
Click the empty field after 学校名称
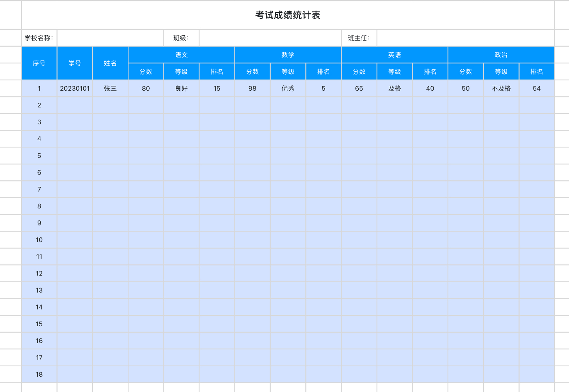point(110,38)
